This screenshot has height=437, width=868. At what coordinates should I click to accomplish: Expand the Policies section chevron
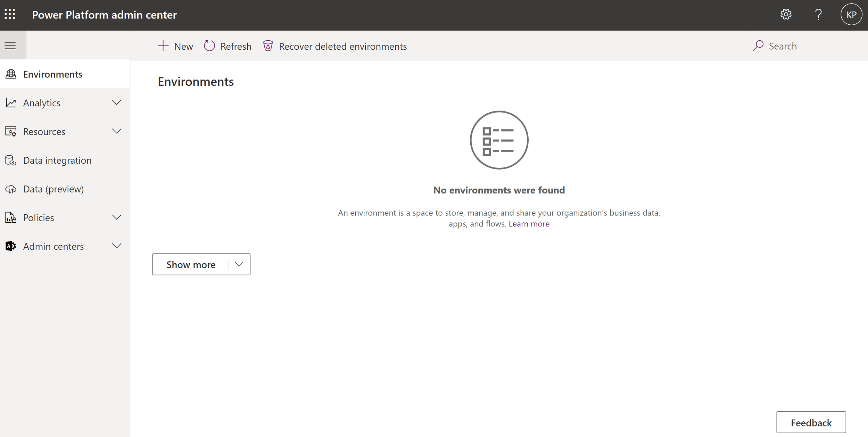click(117, 217)
